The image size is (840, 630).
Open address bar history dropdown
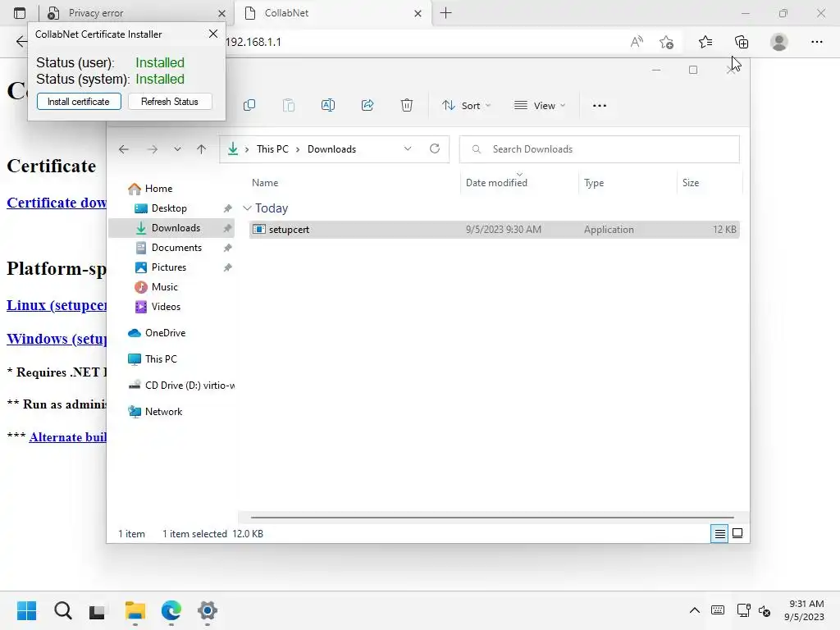pyautogui.click(x=408, y=149)
